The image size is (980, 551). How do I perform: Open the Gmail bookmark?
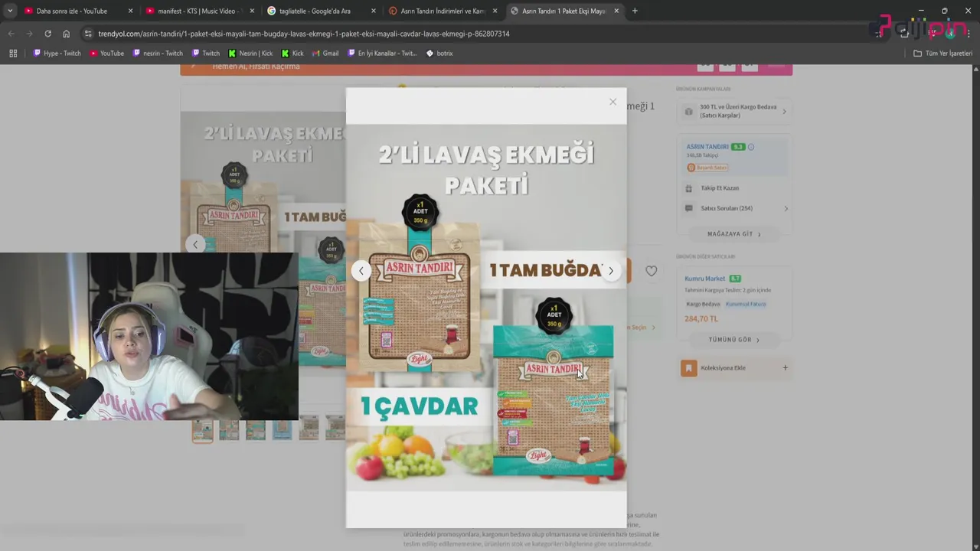point(325,54)
